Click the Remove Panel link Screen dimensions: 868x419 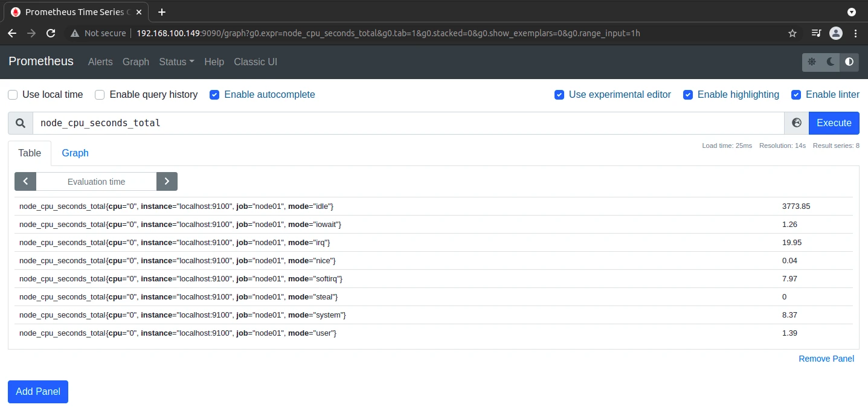coord(826,358)
